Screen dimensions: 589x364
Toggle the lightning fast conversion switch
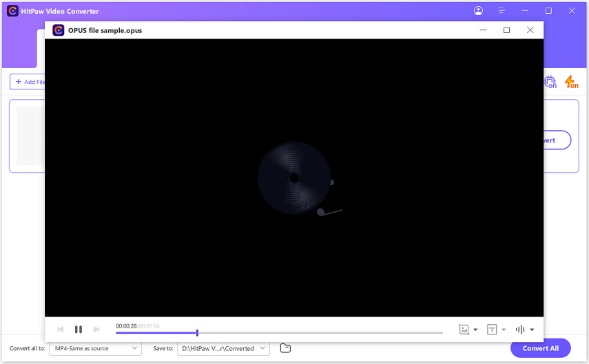pyautogui.click(x=571, y=82)
